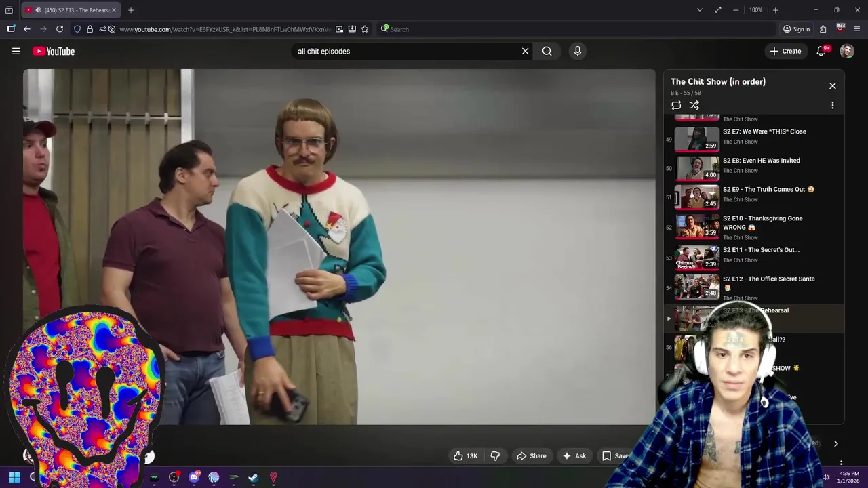Start voice search with the microphone
Screen dimensions: 868x488
(578, 51)
